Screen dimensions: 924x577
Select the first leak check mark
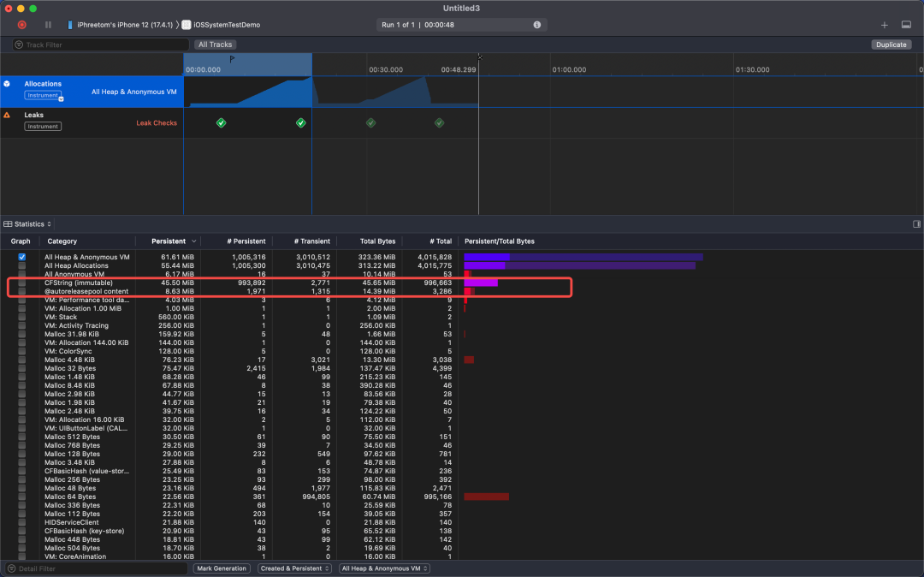[221, 122]
